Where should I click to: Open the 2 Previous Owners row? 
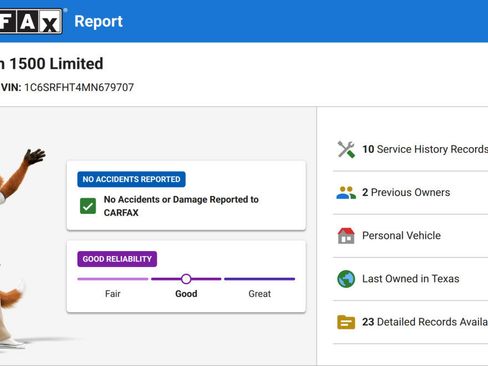411,193
